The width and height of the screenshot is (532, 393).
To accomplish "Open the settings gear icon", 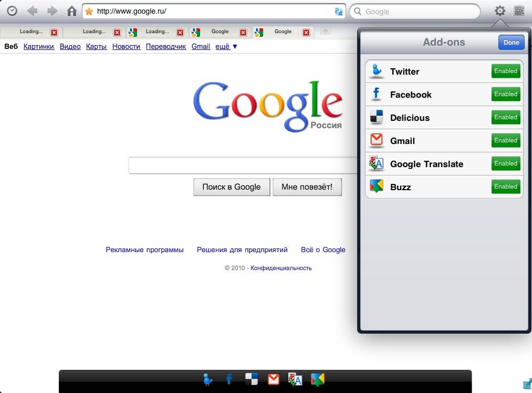I will [x=500, y=11].
